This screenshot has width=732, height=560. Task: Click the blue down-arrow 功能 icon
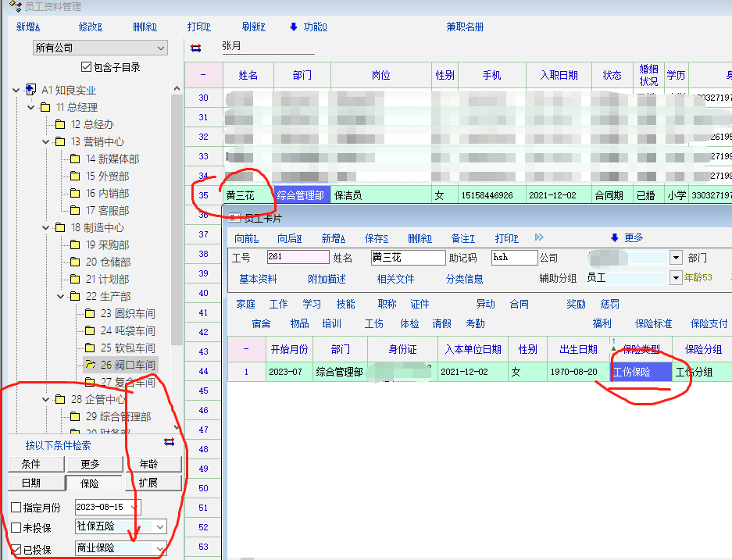pos(294,27)
